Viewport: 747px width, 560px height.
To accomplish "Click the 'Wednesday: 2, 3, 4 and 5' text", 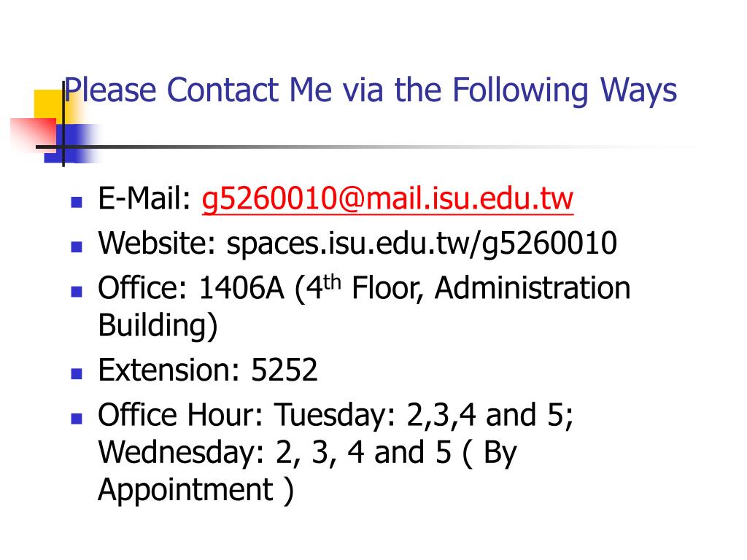I will (x=274, y=452).
